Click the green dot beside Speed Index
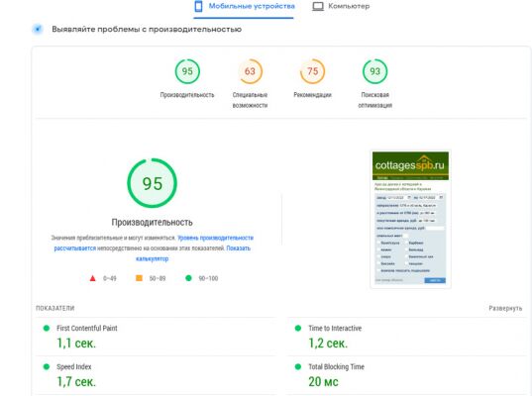 (x=47, y=366)
